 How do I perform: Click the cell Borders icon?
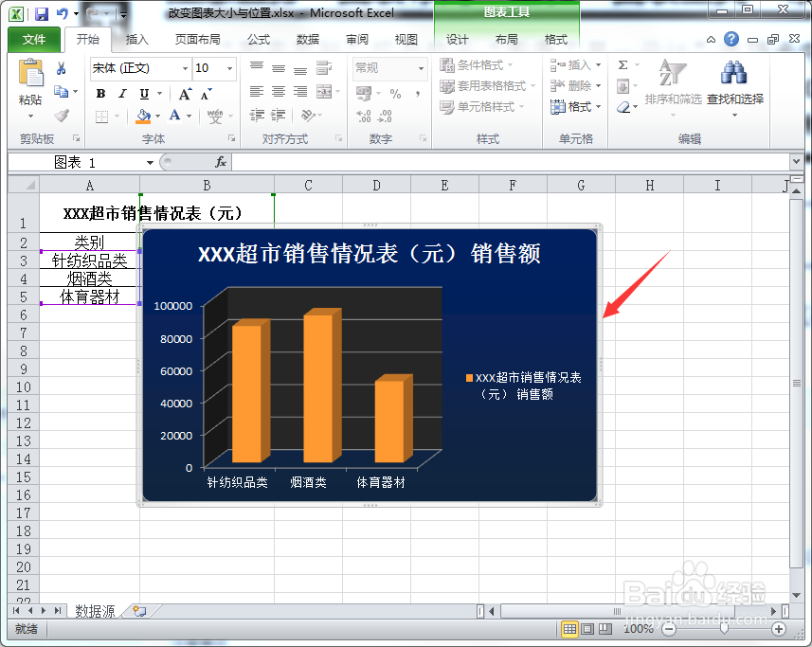102,117
